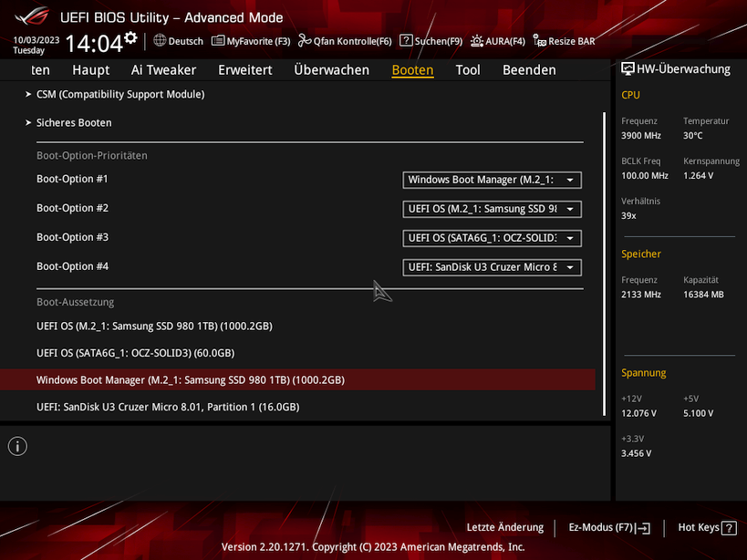Switch to the Haupt tab
The width and height of the screenshot is (747, 560).
(91, 70)
